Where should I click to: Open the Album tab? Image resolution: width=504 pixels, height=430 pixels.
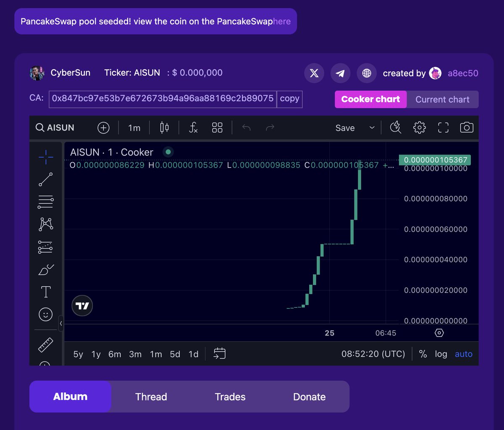(70, 397)
